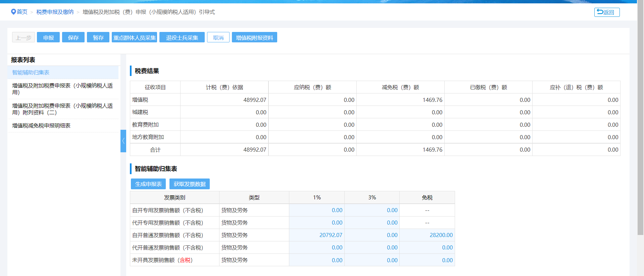Open 退役士兵采集
The image size is (644, 276).
[182, 37]
